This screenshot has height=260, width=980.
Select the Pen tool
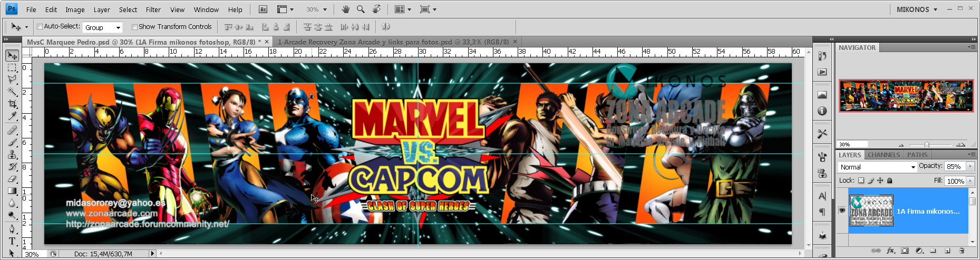coord(12,229)
